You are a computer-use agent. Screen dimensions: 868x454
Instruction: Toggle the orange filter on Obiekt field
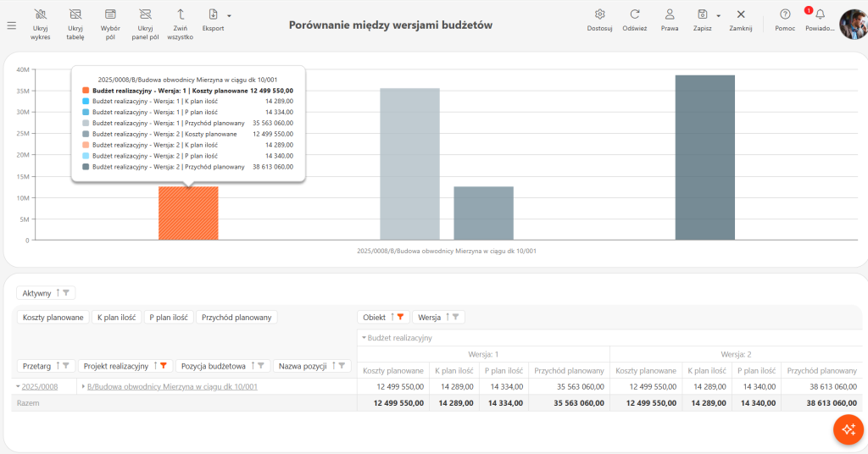pyautogui.click(x=400, y=318)
